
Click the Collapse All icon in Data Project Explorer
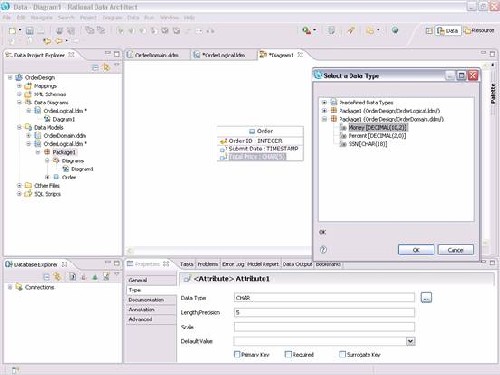95,68
